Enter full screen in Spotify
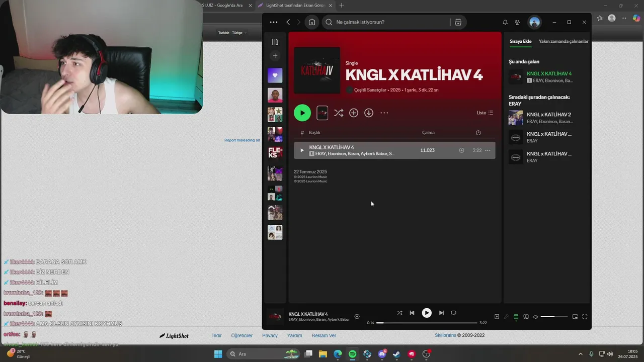 (x=585, y=317)
